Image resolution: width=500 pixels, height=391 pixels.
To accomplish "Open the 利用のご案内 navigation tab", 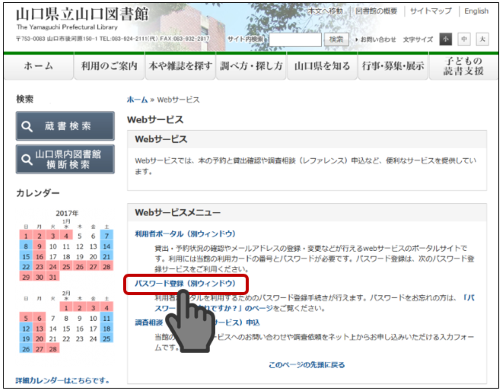I will [x=109, y=66].
